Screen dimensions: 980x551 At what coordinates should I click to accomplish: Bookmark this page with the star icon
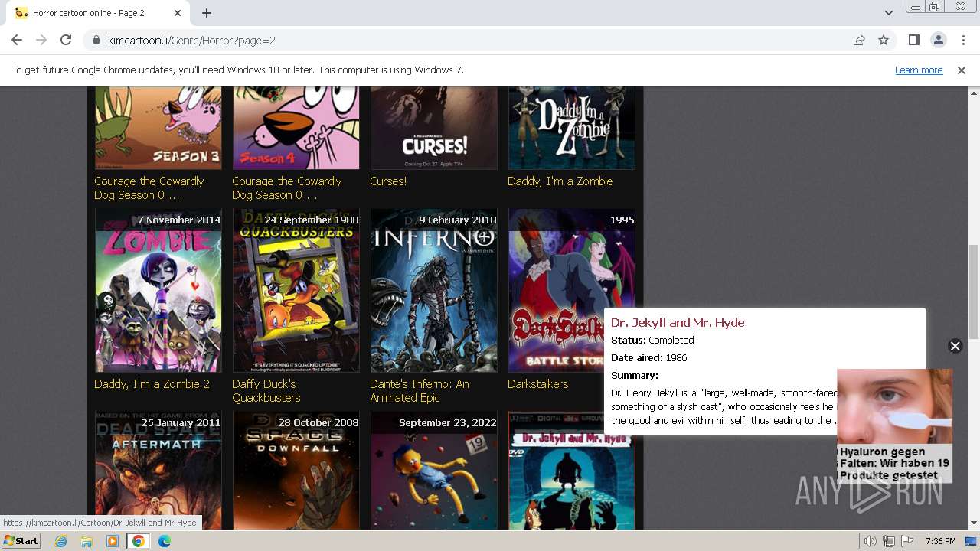click(x=884, y=40)
